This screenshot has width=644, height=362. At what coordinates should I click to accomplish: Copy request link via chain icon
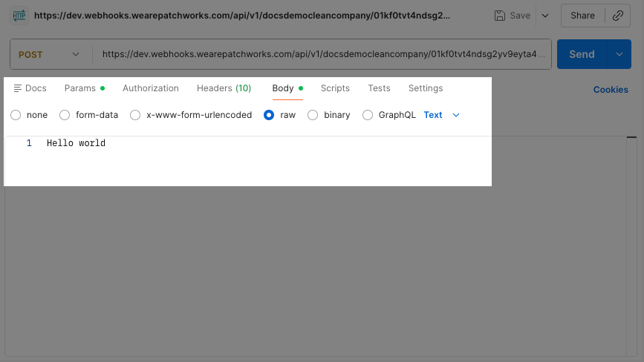pos(617,16)
